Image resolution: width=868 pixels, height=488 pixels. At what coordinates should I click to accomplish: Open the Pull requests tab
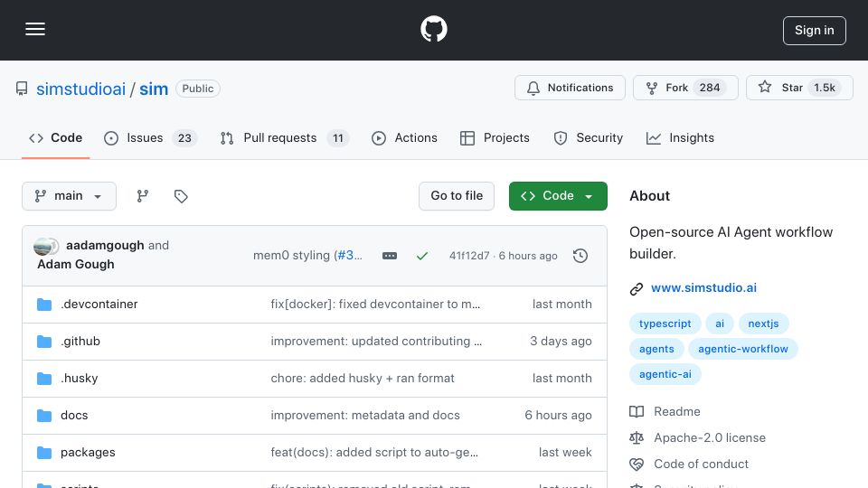(x=284, y=137)
